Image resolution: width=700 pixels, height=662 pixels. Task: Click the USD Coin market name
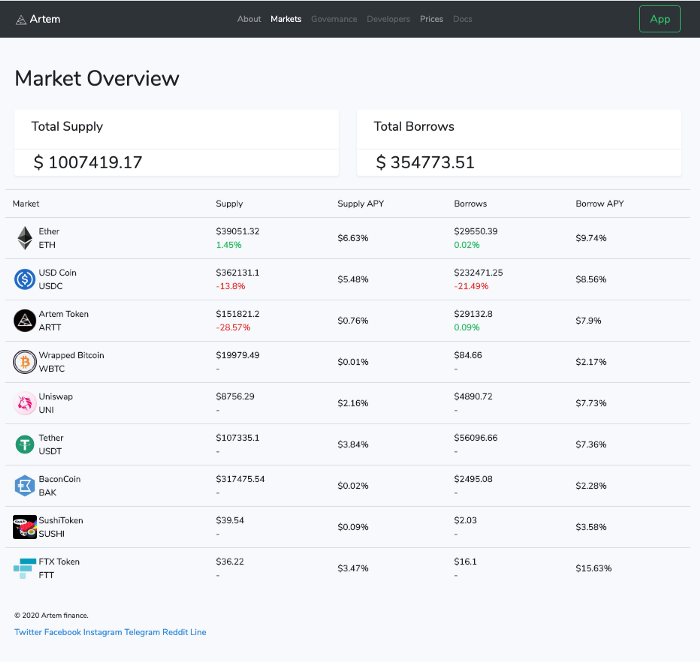click(58, 273)
